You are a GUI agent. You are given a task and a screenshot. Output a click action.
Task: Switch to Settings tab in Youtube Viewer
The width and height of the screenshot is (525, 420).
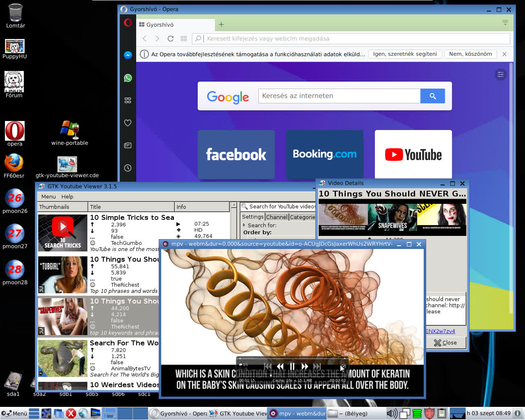coord(253,217)
